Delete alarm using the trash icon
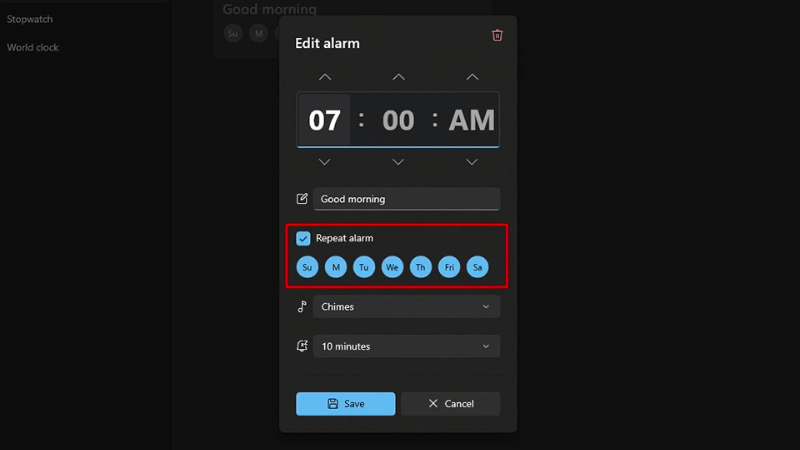 point(497,35)
